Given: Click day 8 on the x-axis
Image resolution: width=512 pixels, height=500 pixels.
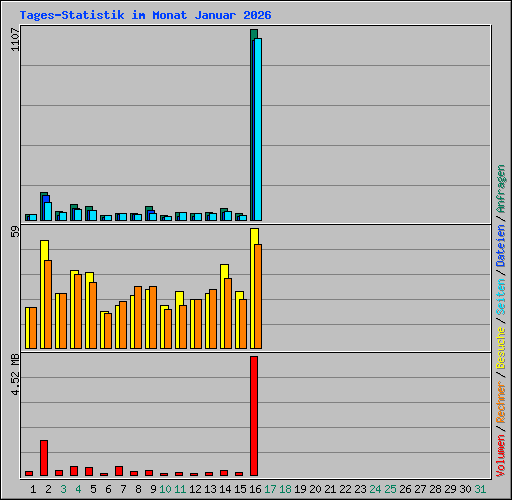Looking at the screenshot, I should tap(138, 489).
